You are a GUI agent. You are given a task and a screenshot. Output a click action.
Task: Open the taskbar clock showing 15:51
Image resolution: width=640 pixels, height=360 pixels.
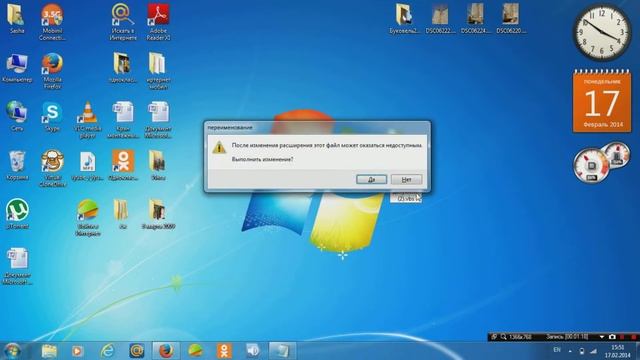[618, 351]
